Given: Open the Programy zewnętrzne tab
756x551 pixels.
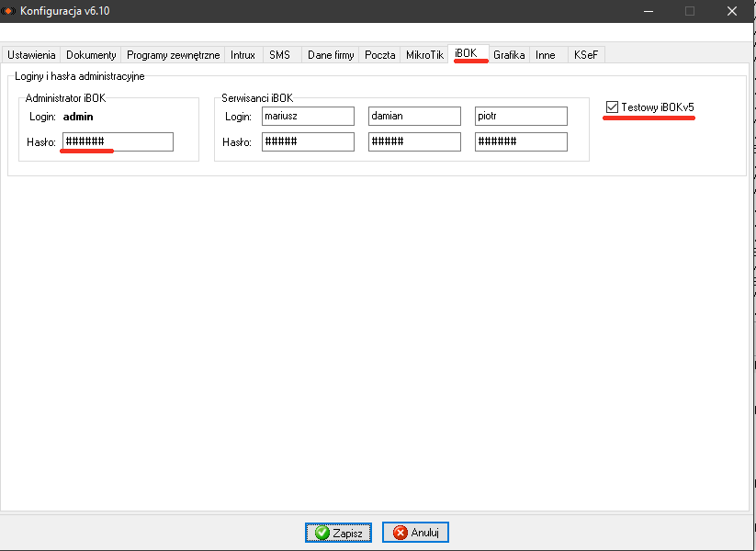Looking at the screenshot, I should tap(173, 55).
